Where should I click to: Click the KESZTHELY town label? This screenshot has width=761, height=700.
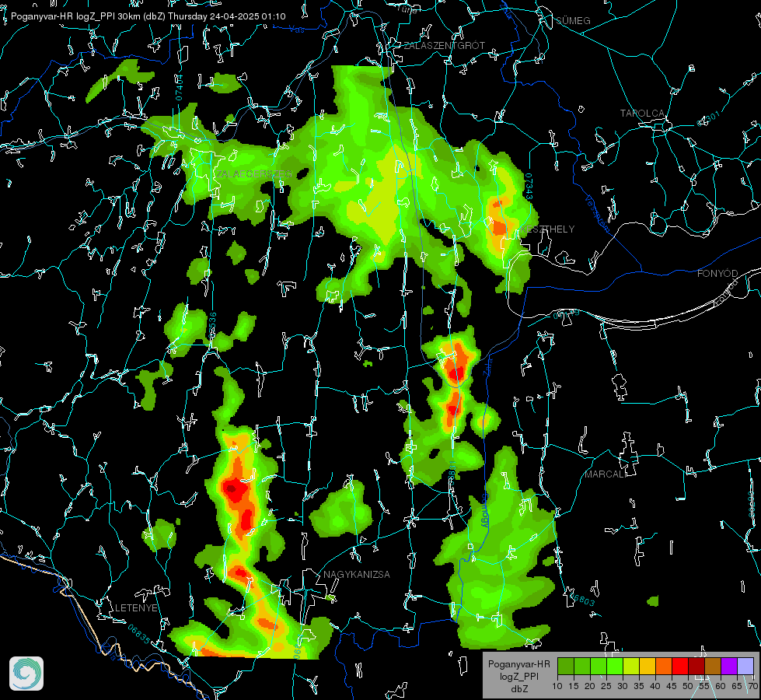pyautogui.click(x=547, y=229)
